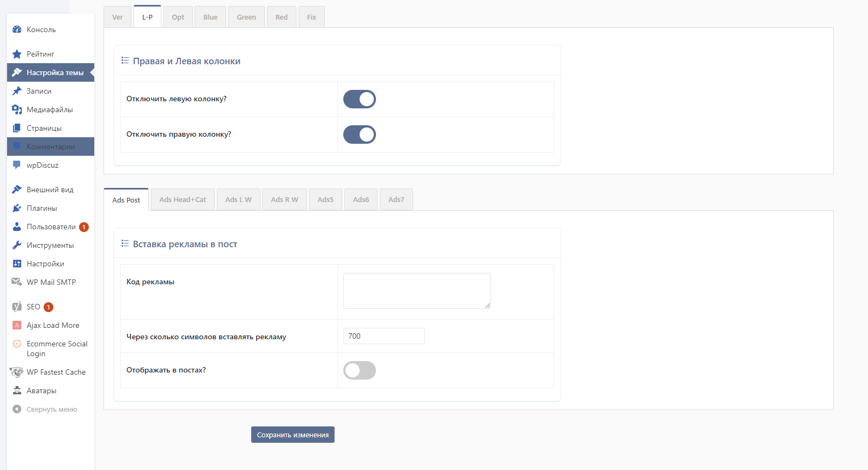
Task: Collapse the 'Правая и Левая колонки' section header
Action: pos(186,61)
